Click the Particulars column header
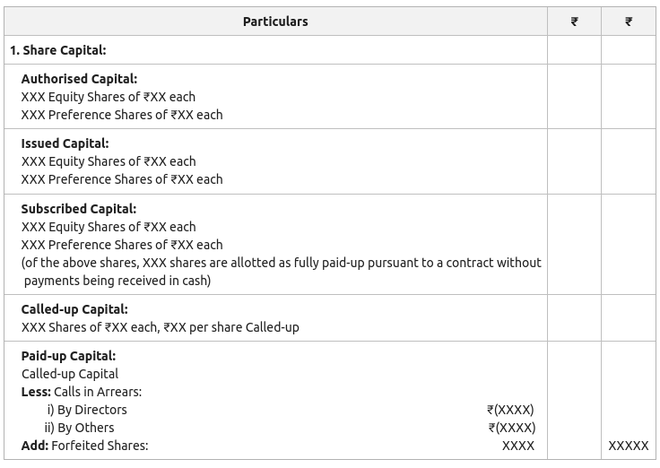Screen dimensions: 660x468 (275, 21)
